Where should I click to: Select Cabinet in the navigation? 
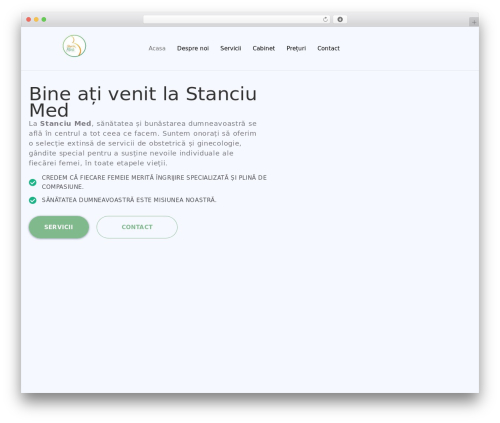264,48
